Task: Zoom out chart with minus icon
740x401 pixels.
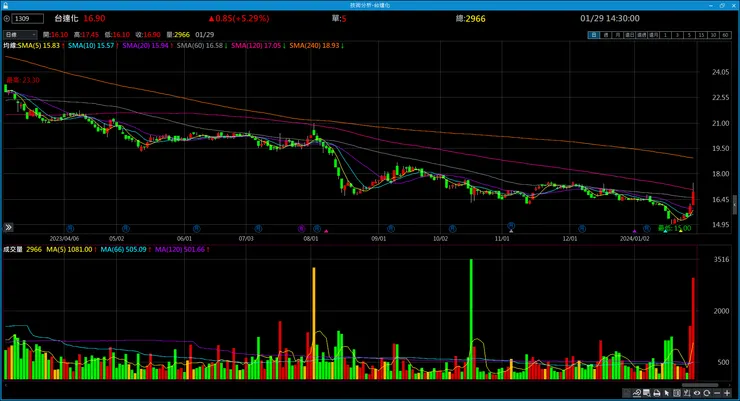Action: click(717, 393)
